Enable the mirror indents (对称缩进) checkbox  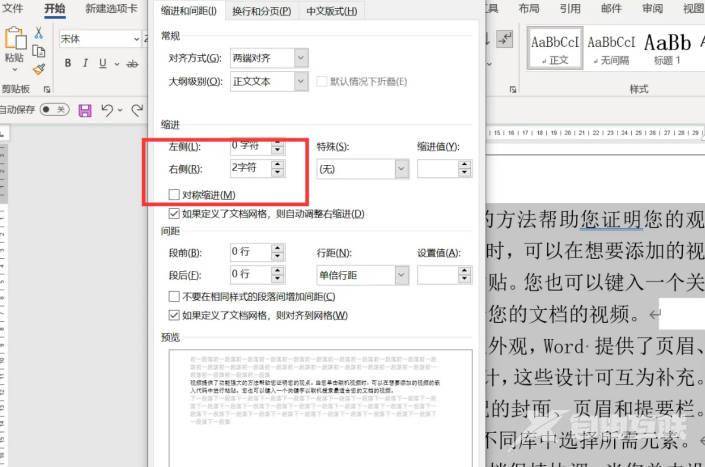174,195
